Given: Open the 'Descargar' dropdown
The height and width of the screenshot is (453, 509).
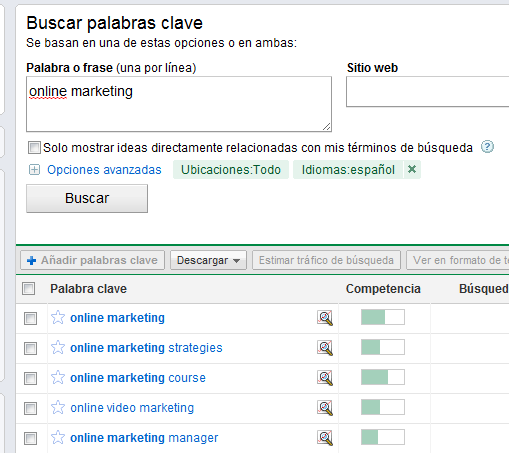Looking at the screenshot, I should tap(208, 260).
